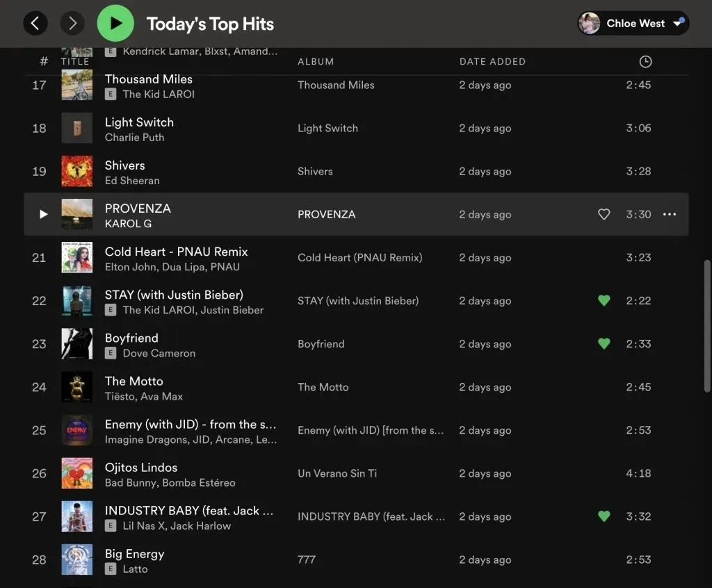
Task: Go to Charlie Puth artist page
Action: [x=134, y=138]
